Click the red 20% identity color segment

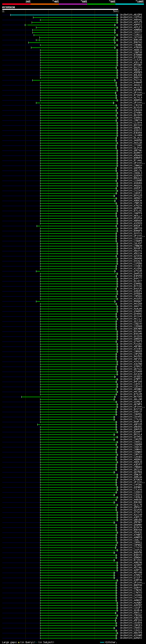pos(16,4)
